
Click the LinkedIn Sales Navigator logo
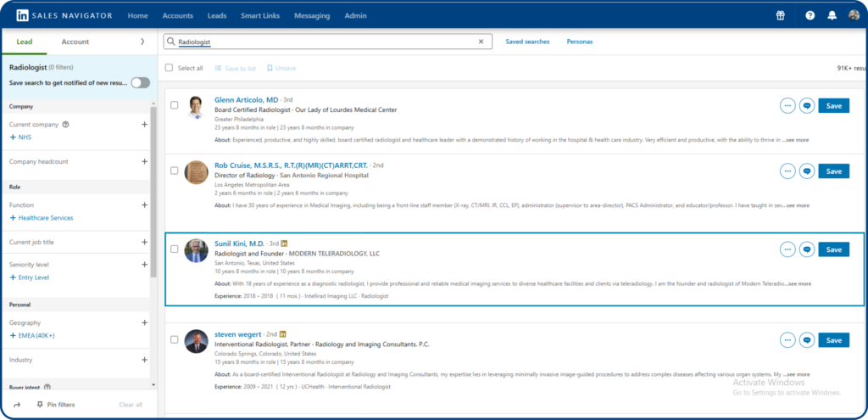tap(64, 15)
